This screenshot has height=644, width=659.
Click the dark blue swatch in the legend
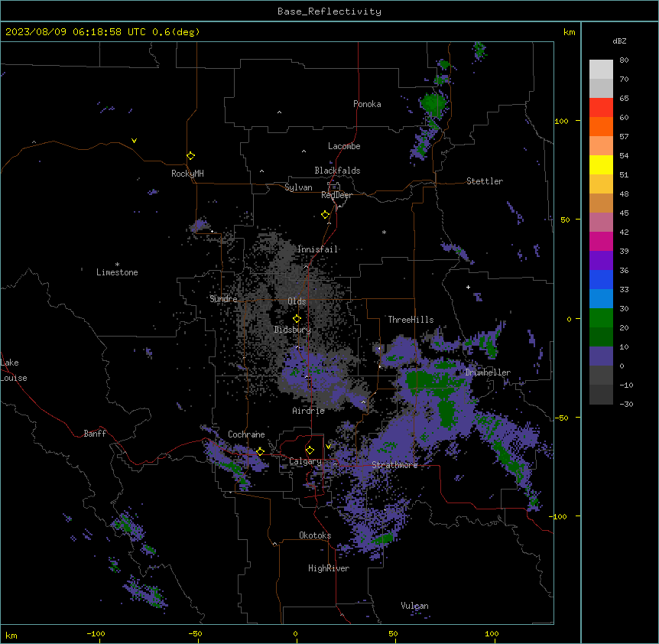coord(601,279)
